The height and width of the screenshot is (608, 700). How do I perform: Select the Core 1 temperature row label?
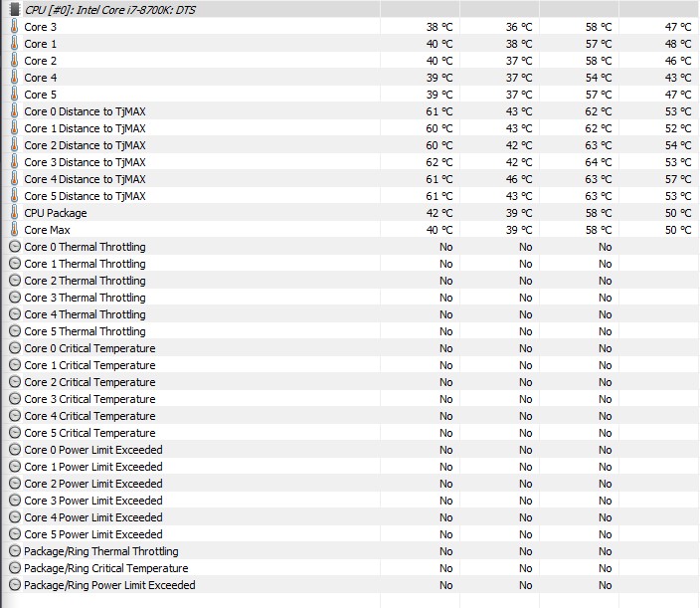pyautogui.click(x=41, y=44)
